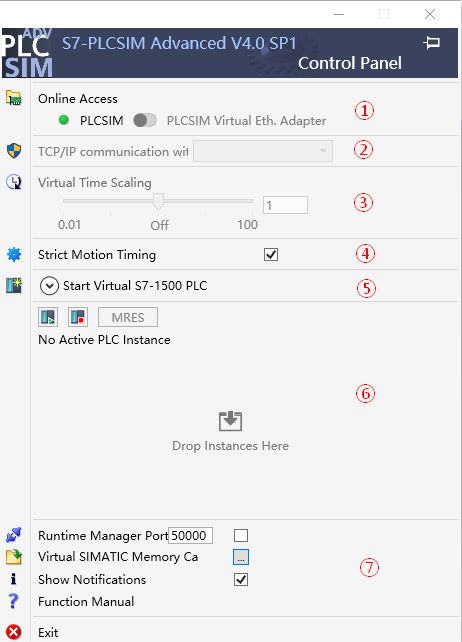
Task: Click the Strict Motion Timing label
Action: tap(97, 255)
